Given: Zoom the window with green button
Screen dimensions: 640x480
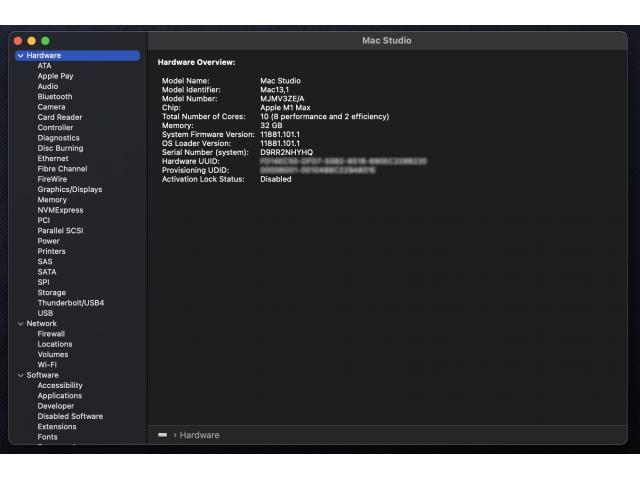Looking at the screenshot, I should [x=45, y=41].
